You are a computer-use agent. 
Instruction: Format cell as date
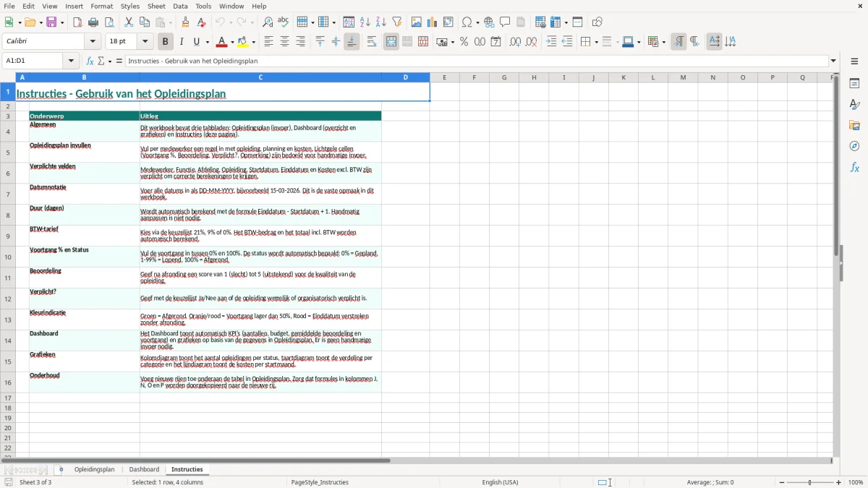point(495,42)
